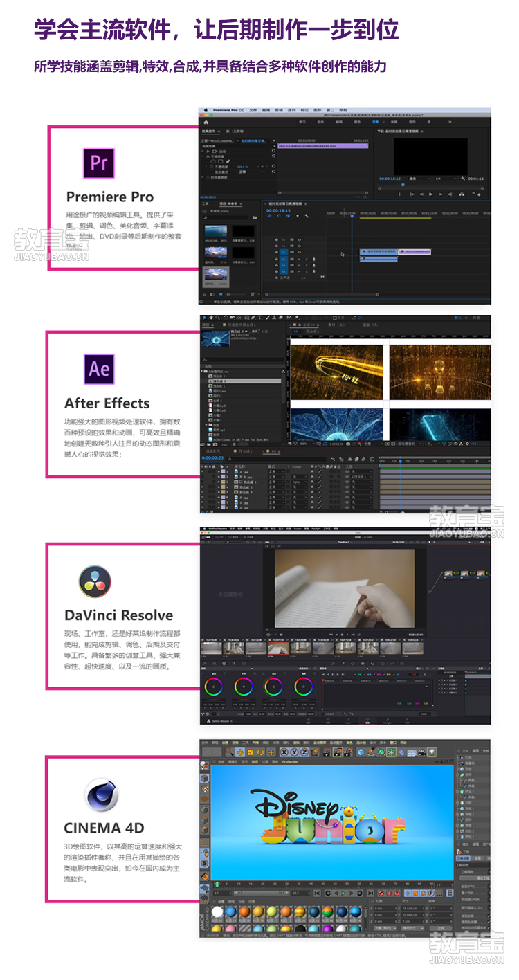Select the After Effects Pen tool
The height and width of the screenshot is (980, 519).
(x=253, y=317)
